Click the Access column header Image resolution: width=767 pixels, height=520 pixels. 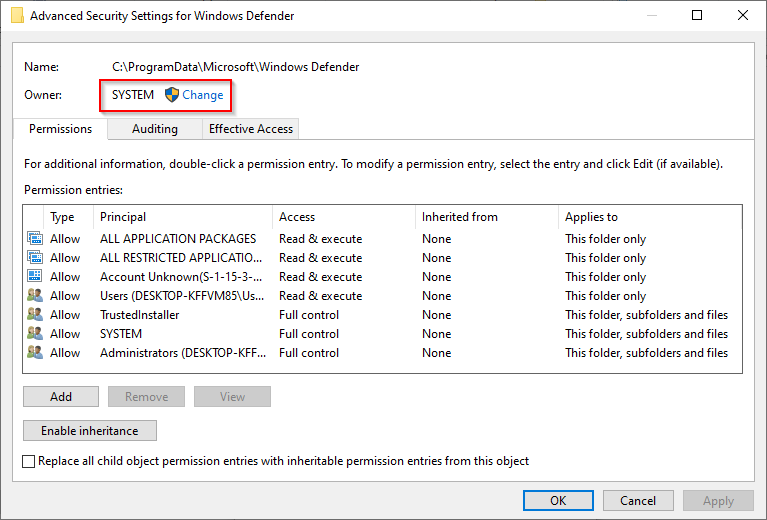(344, 217)
